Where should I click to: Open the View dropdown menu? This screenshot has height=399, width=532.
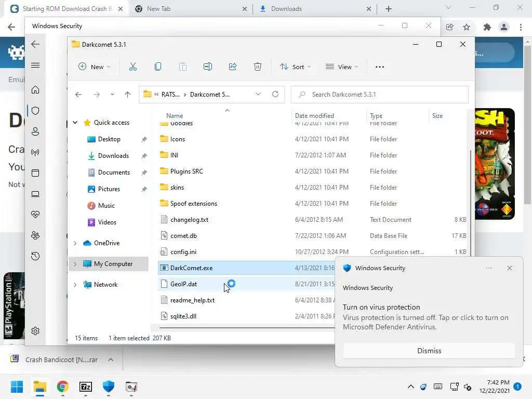[342, 67]
